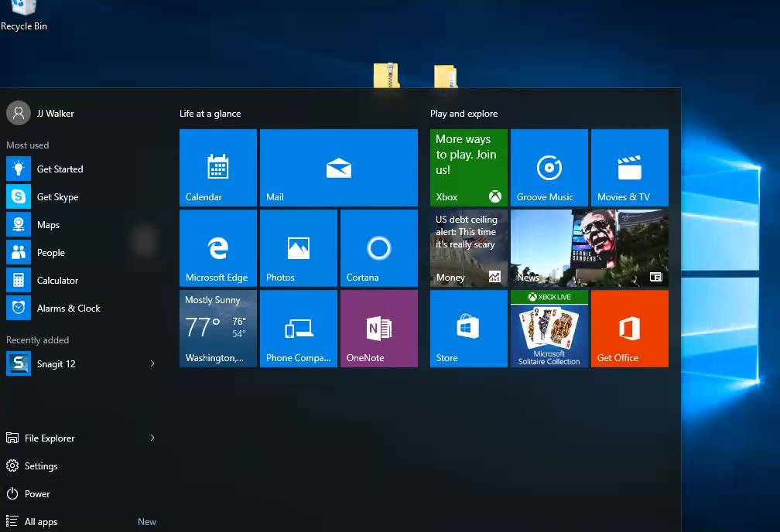This screenshot has height=532, width=780.
Task: Open the Mostly Sunny weather tile
Action: pos(218,329)
